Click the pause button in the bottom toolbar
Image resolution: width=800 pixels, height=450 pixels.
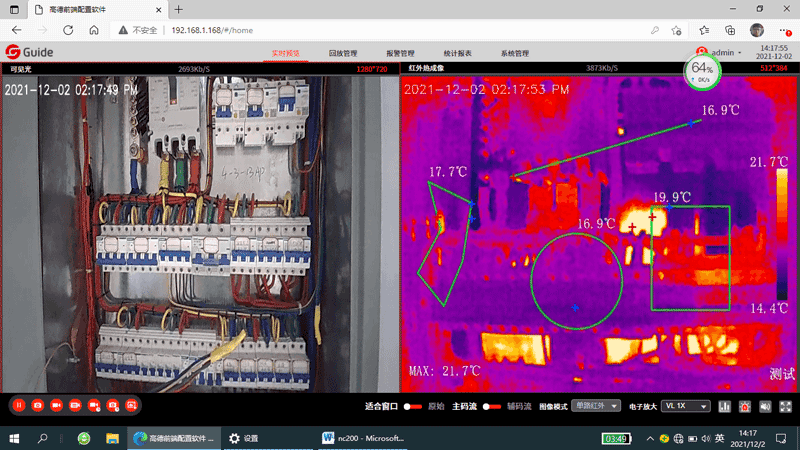18,406
